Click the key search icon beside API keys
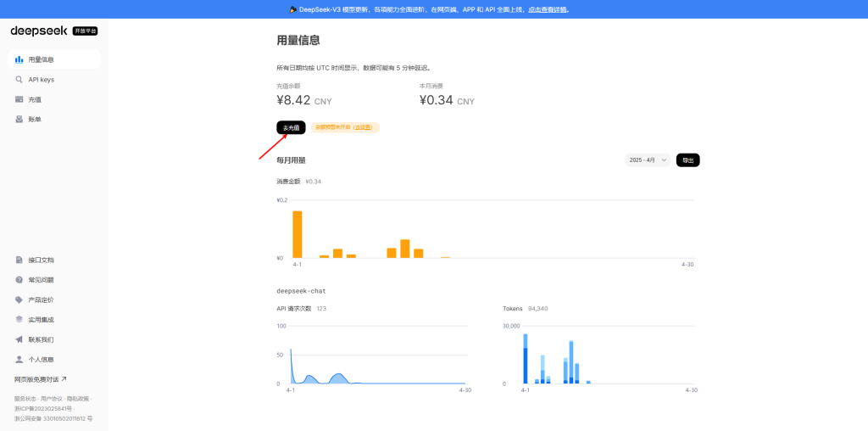868x431 pixels. click(19, 79)
